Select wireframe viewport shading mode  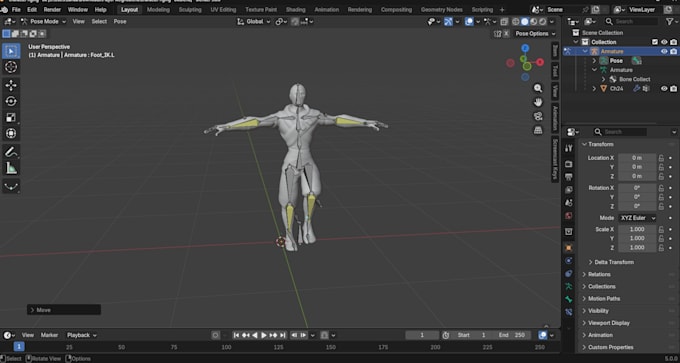516,22
